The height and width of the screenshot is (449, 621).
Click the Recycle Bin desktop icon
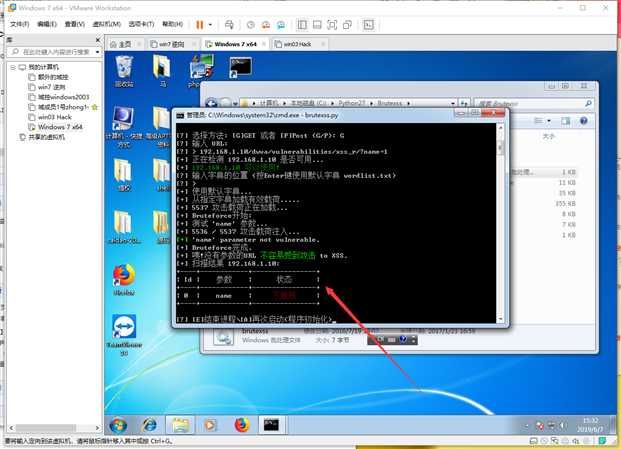[x=124, y=70]
